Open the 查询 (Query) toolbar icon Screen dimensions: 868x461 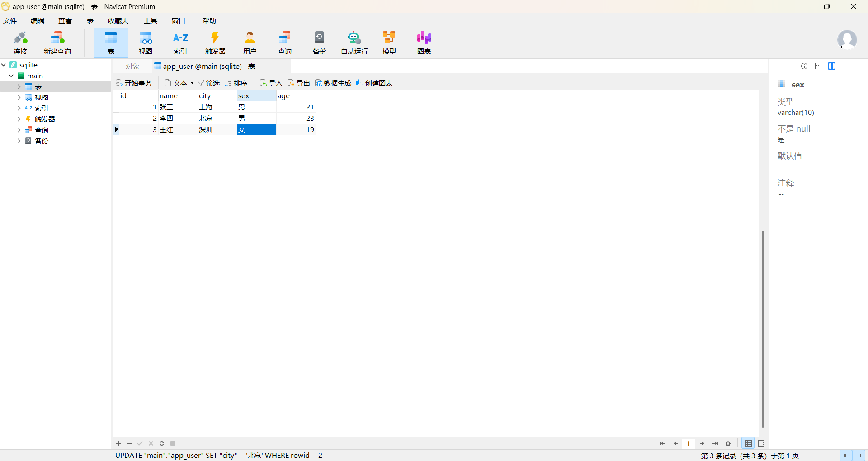[285, 43]
